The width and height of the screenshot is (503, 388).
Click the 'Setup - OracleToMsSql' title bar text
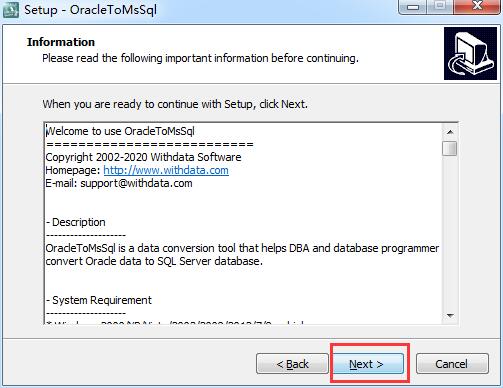[x=90, y=10]
